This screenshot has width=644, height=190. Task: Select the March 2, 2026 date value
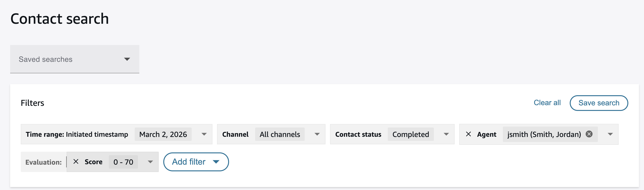[163, 134]
